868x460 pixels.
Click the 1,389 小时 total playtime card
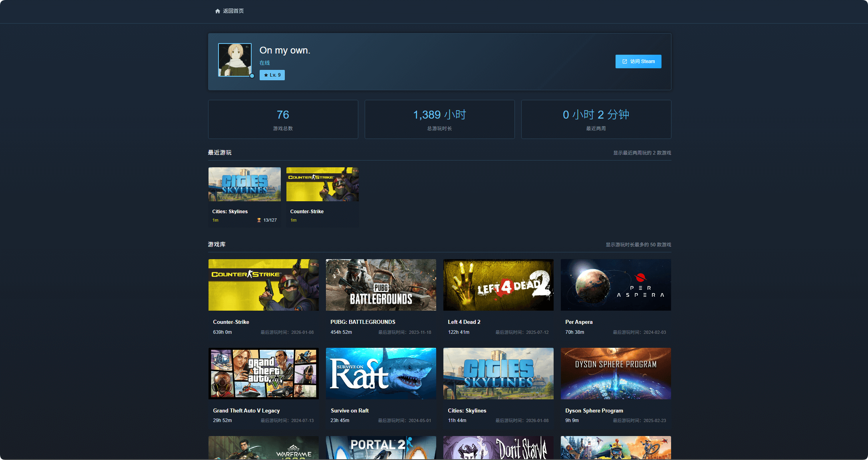click(439, 119)
